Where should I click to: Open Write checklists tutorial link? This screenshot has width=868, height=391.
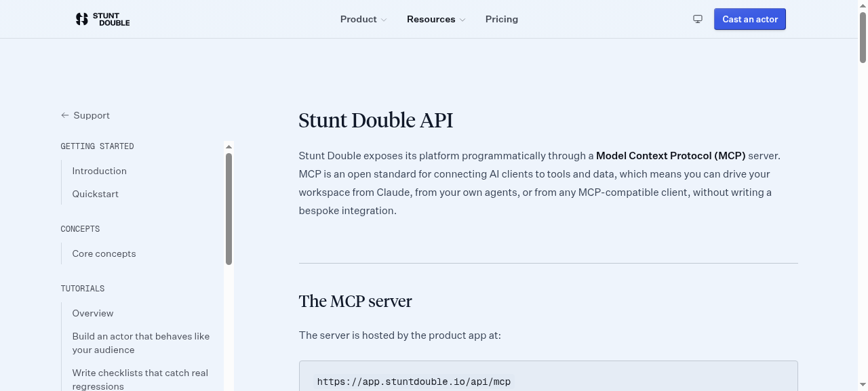(x=140, y=379)
